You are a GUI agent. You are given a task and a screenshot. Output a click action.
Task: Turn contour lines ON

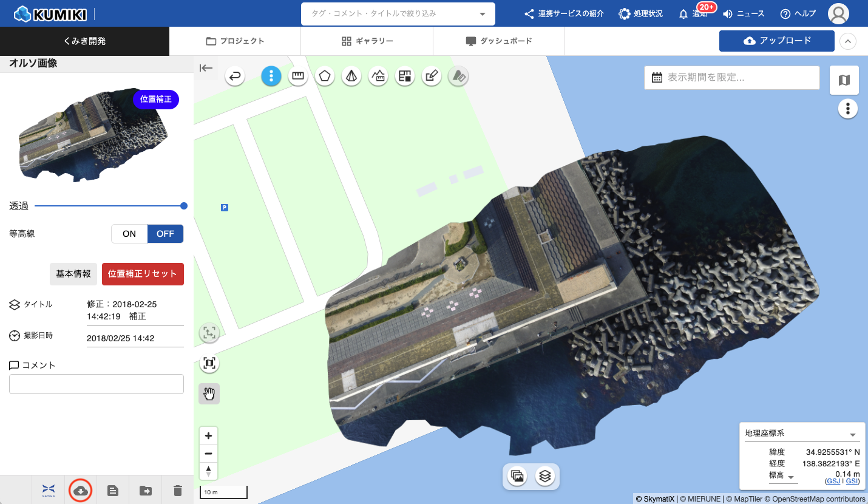click(x=129, y=234)
